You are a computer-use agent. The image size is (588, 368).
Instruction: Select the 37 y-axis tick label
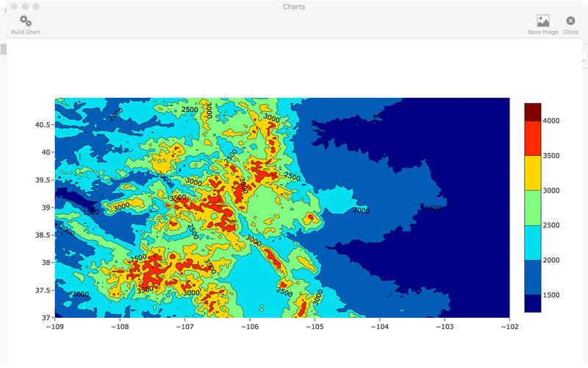pos(46,318)
